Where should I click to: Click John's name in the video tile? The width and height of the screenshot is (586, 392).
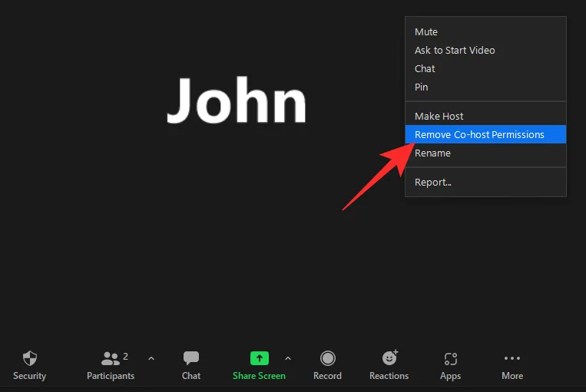[237, 100]
